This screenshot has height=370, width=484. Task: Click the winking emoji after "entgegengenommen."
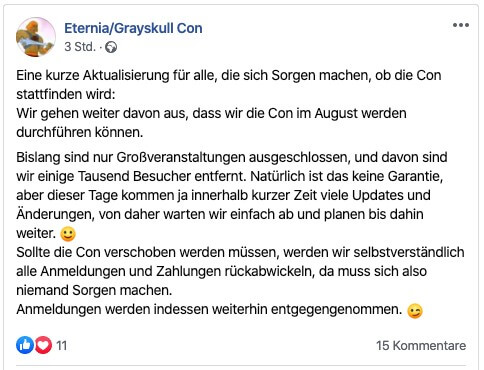click(x=415, y=311)
